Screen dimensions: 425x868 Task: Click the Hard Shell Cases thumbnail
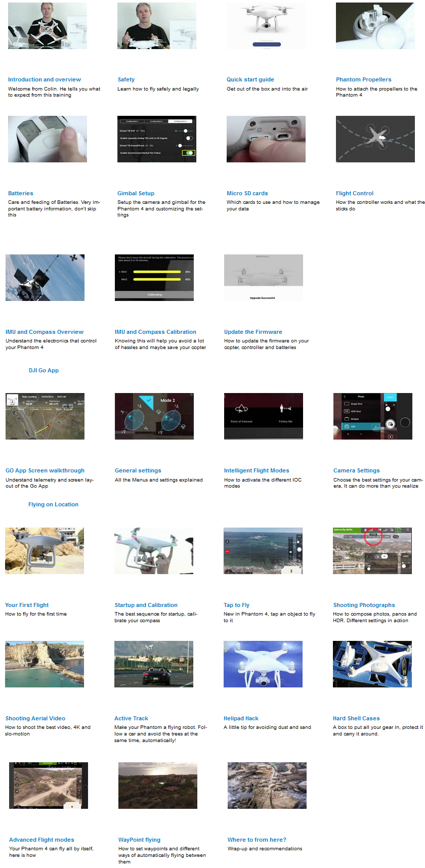(x=372, y=664)
